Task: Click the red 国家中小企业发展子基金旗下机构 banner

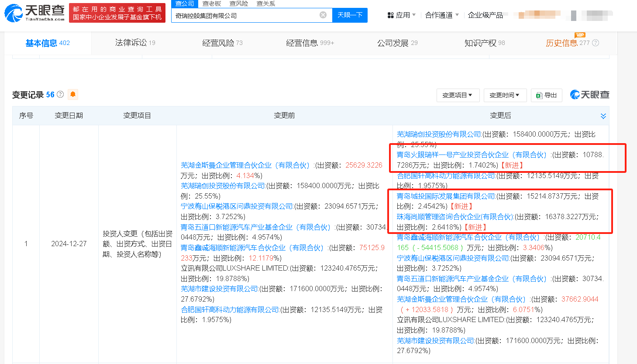Action: 117,13
